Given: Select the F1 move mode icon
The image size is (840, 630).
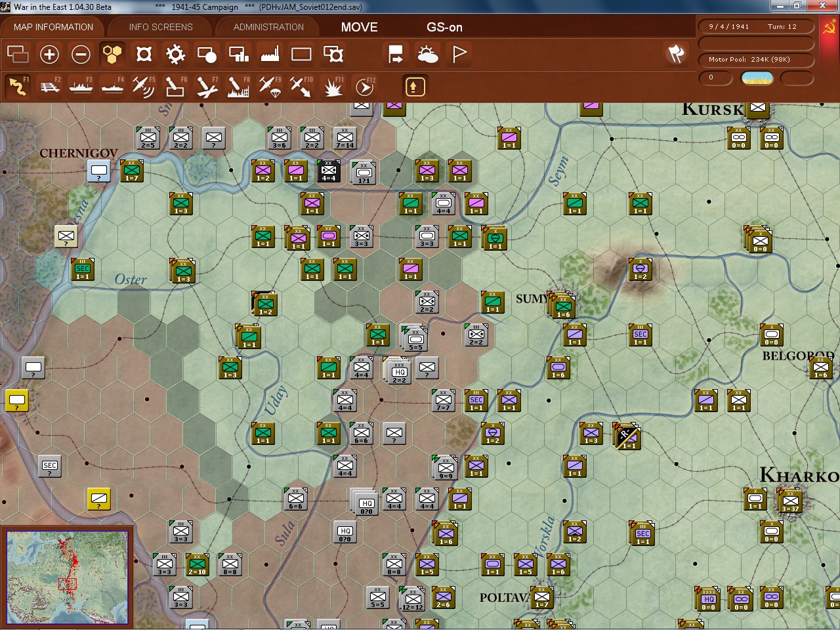Looking at the screenshot, I should click(x=18, y=87).
